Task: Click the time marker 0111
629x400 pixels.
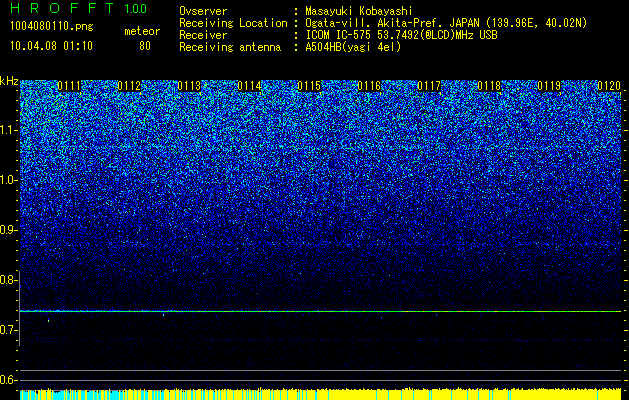Action: pos(69,86)
